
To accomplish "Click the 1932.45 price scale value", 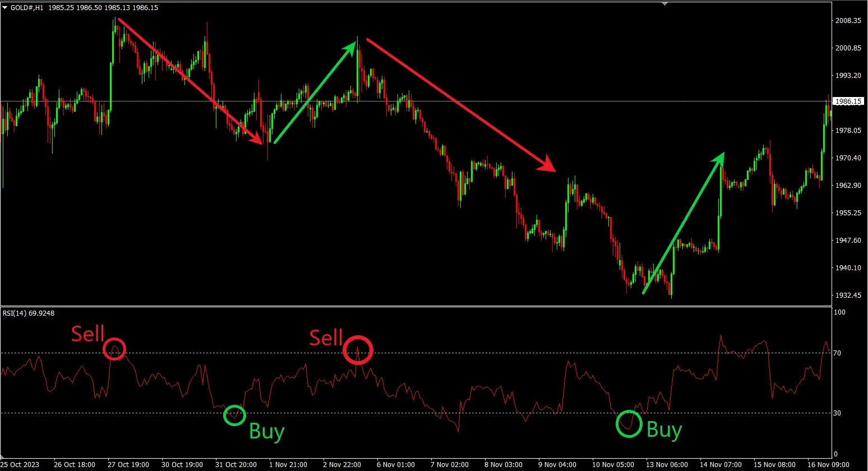I will point(848,295).
